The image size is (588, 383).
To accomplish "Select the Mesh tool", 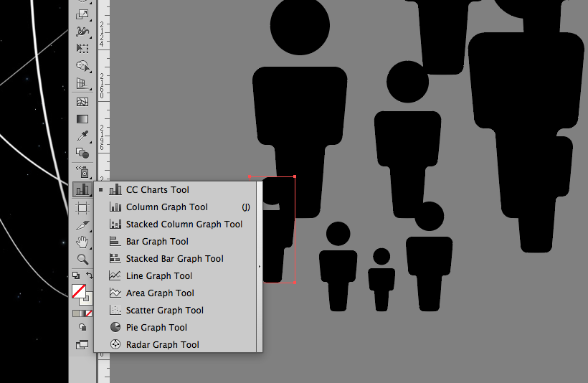I will [82, 102].
